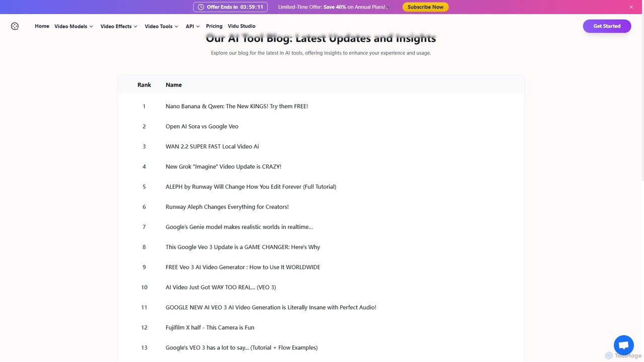Screen dimensions: 644x362
Task: Expand the Video Tools dropdown
Action: [x=162, y=26]
